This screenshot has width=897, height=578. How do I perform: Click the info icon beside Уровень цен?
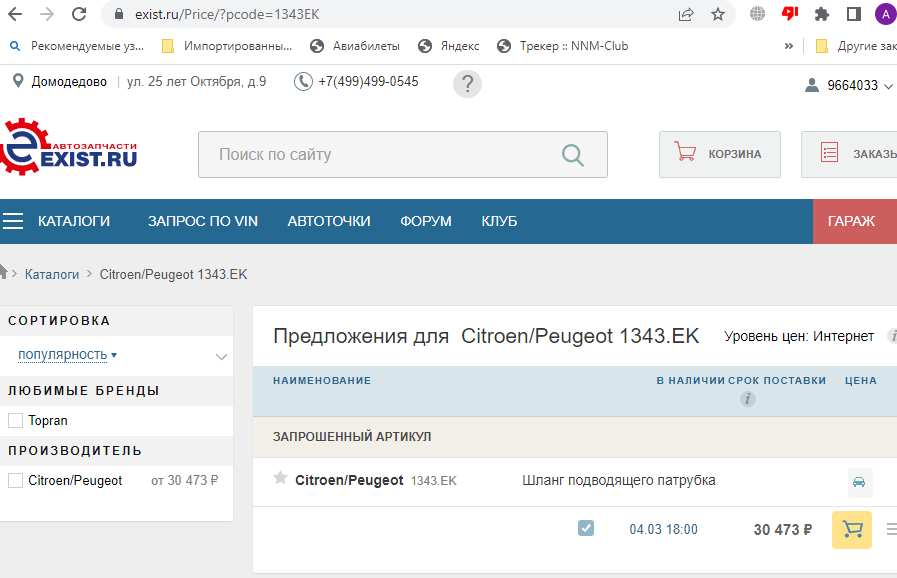[x=892, y=336]
